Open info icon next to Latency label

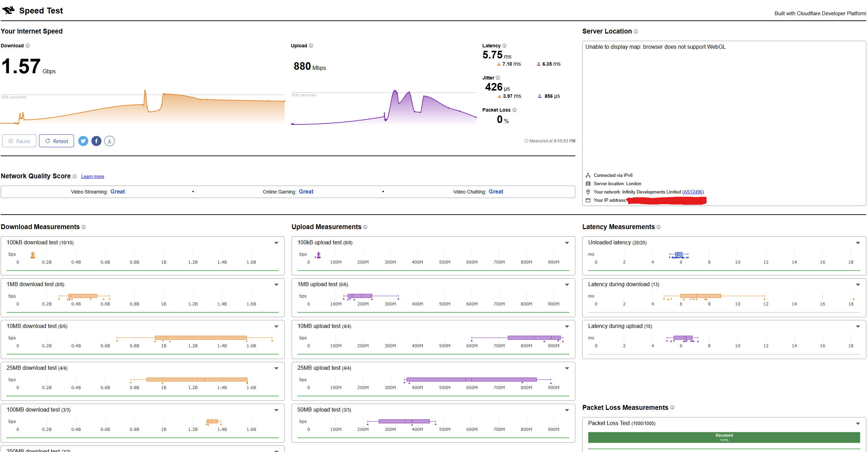point(504,46)
